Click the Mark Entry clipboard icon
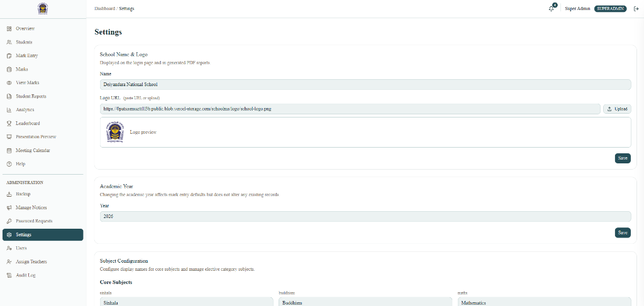The width and height of the screenshot is (644, 306). (9, 56)
